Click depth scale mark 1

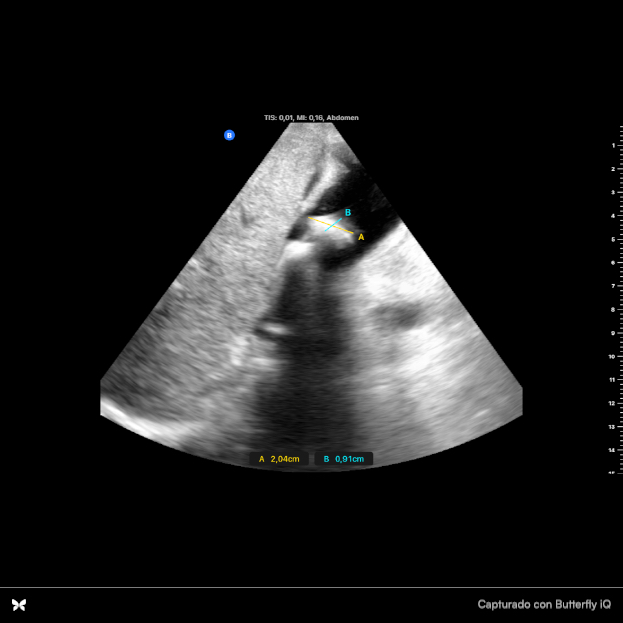point(611,146)
